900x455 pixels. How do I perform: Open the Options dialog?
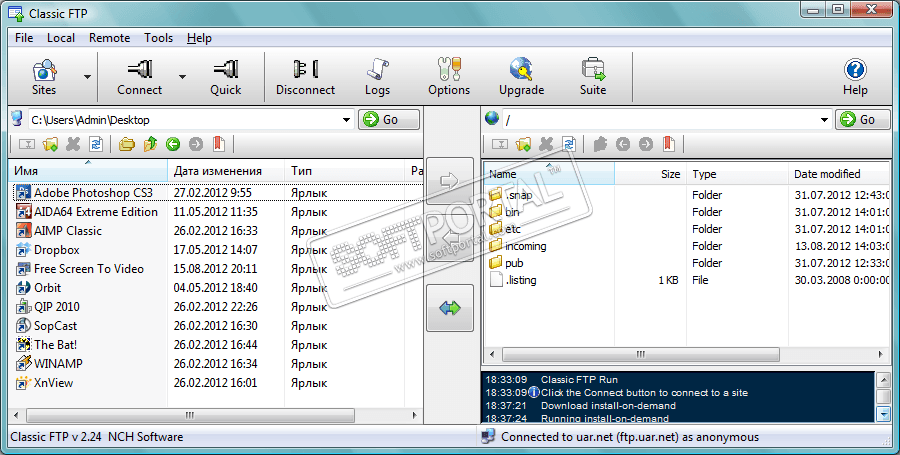point(449,77)
